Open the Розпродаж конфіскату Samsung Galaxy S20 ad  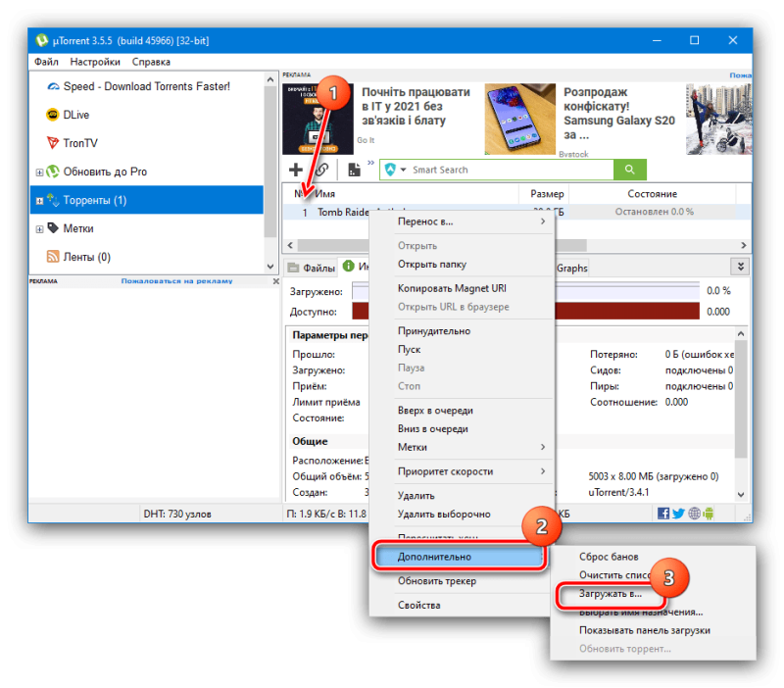619,114
